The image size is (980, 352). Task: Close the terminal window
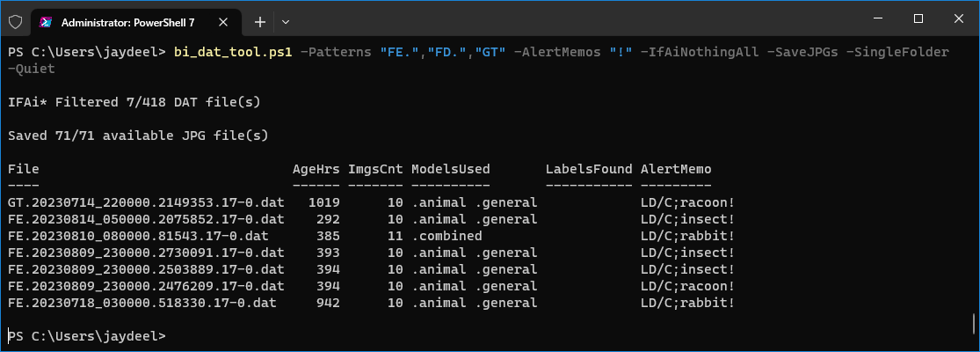click(958, 18)
